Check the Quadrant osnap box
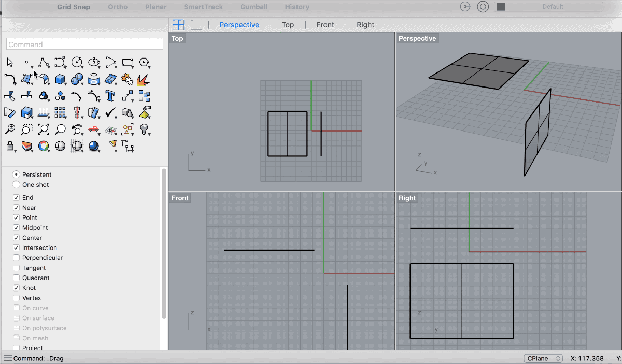Viewport: 622px width, 364px height. (17, 278)
